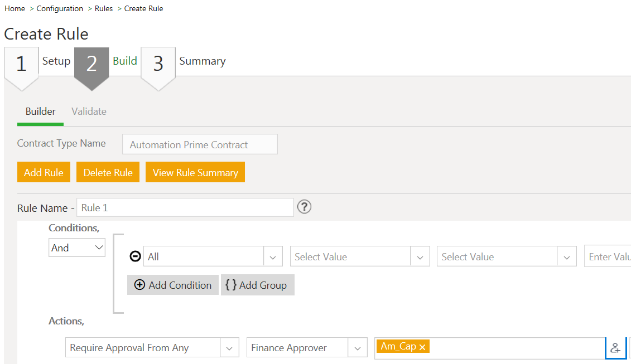The image size is (631, 364).
Task: Click the Rule Name input field
Action: point(185,207)
